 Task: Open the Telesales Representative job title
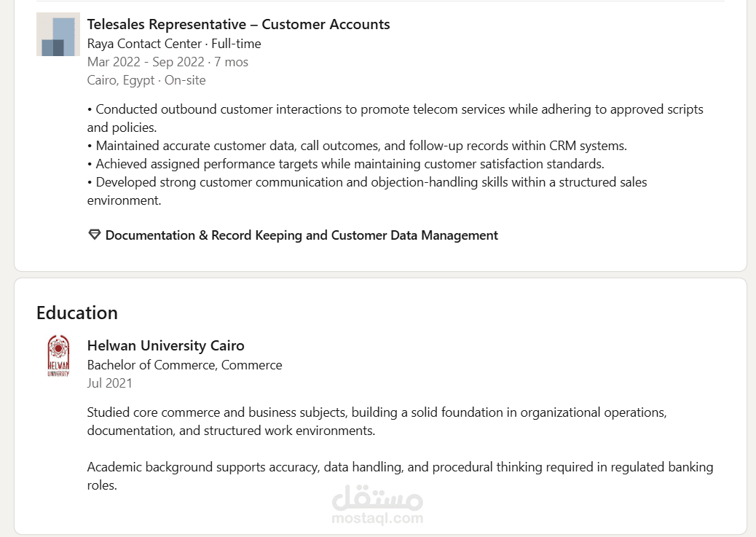point(238,24)
